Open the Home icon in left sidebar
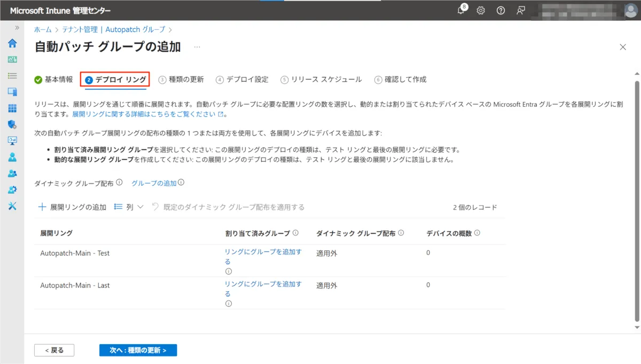This screenshot has height=364, width=641. tap(12, 43)
